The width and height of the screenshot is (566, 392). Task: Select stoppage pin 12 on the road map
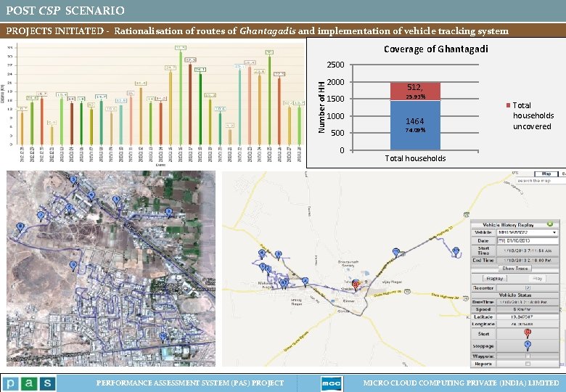456,250
